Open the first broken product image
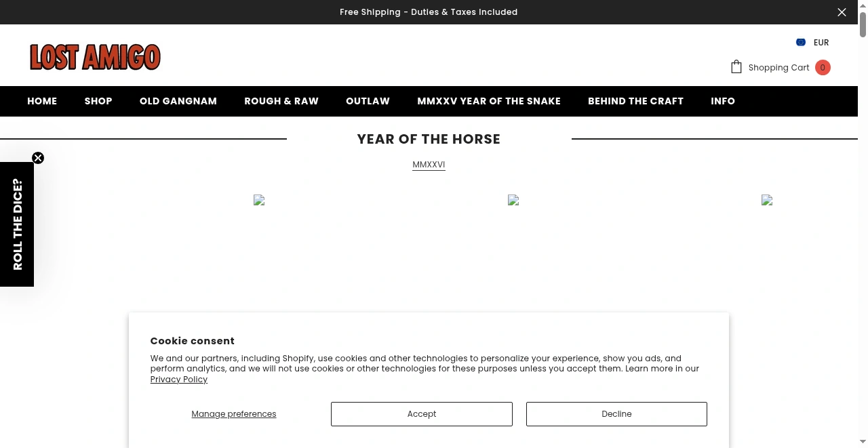 tap(259, 200)
